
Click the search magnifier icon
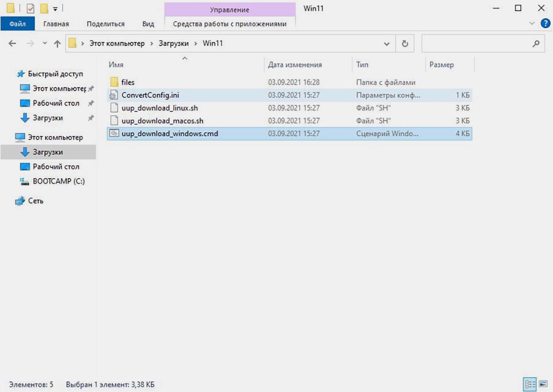pyautogui.click(x=535, y=43)
